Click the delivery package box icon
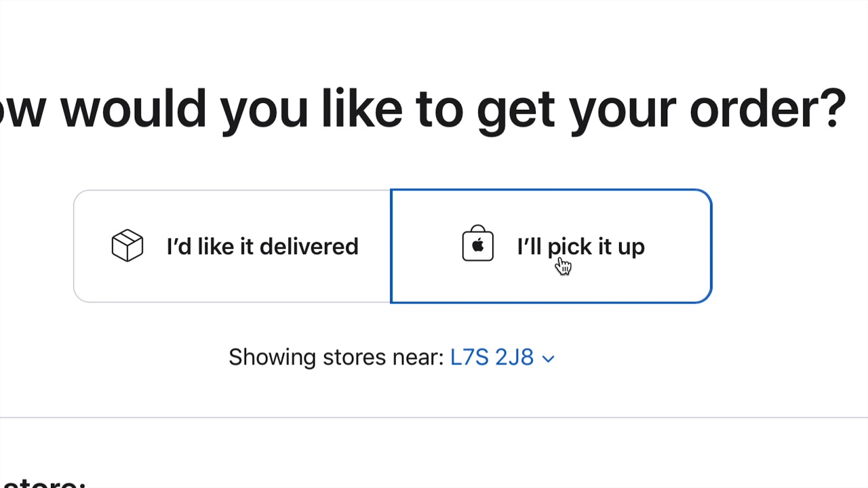Viewport: 868px width, 488px height. 127,245
